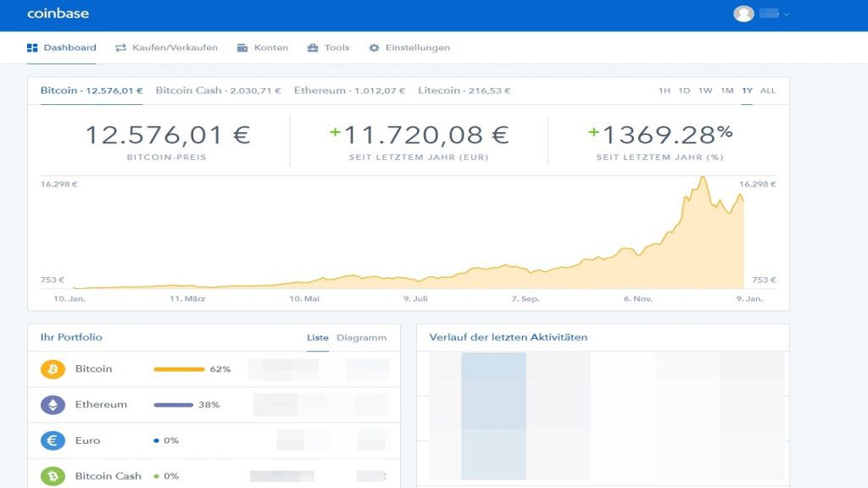Click the Konten wallet icon

click(242, 48)
